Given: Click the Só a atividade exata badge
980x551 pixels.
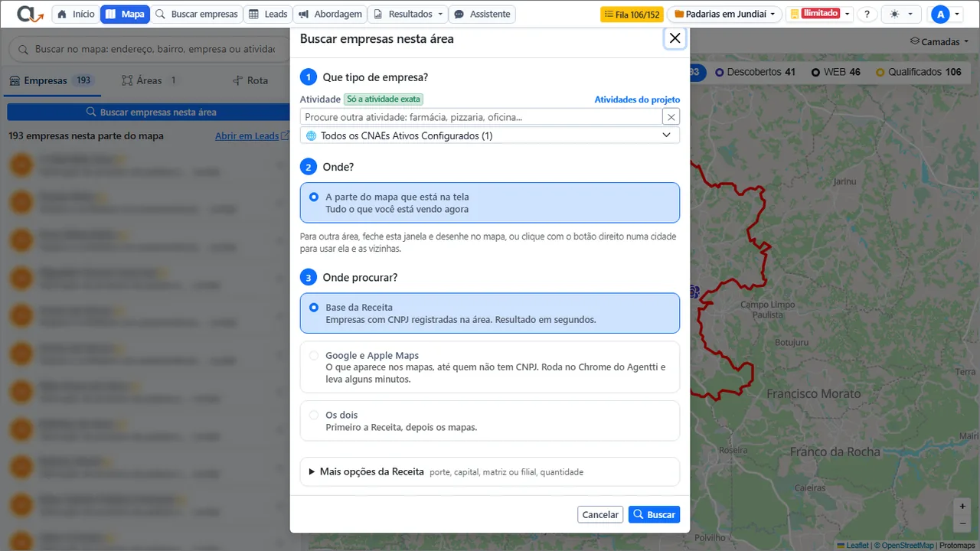Looking at the screenshot, I should (384, 99).
